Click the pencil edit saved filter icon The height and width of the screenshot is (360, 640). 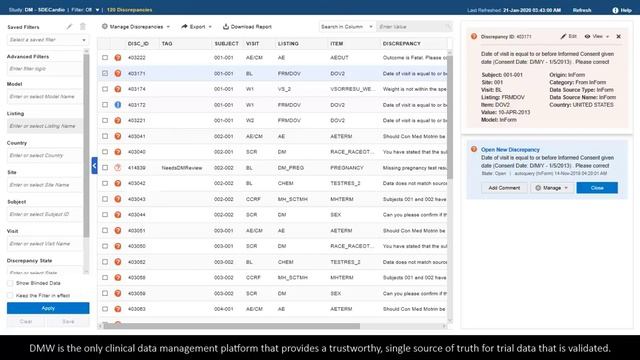(69, 27)
